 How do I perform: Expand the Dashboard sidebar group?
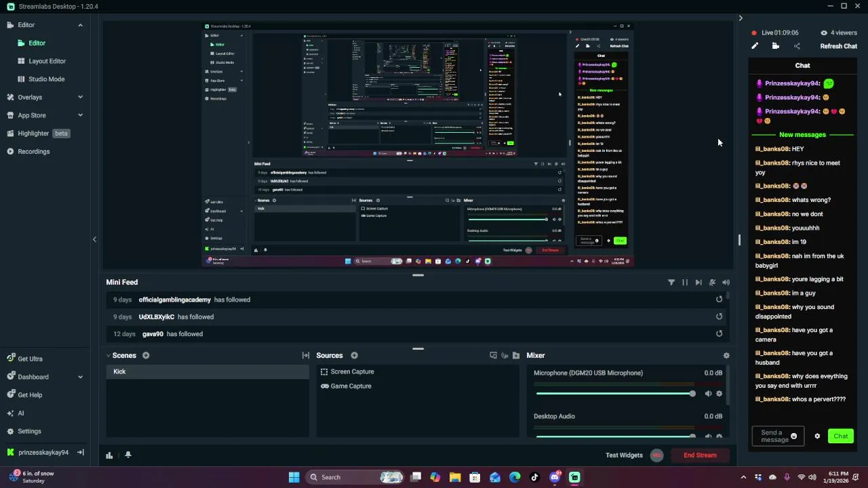click(x=80, y=377)
